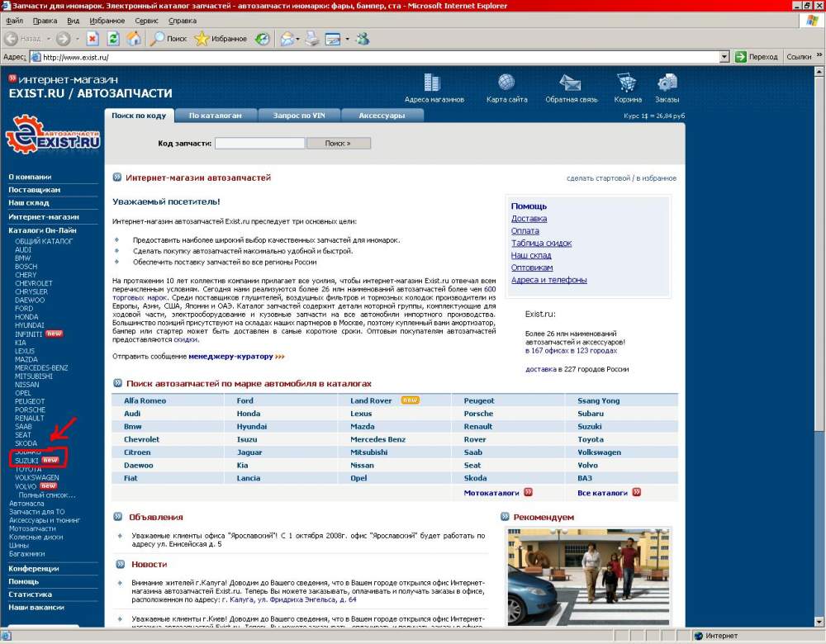Refresh the page with green arrows icon

click(x=113, y=39)
